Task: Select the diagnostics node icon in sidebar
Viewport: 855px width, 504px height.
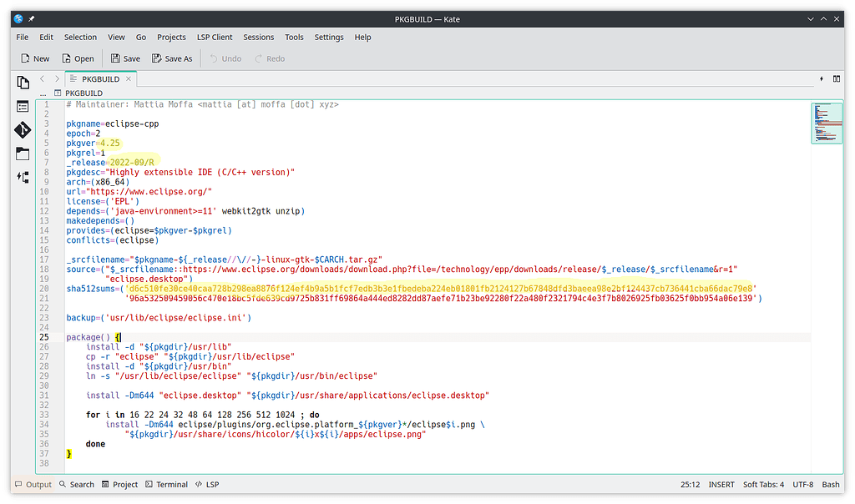Action: click(23, 177)
